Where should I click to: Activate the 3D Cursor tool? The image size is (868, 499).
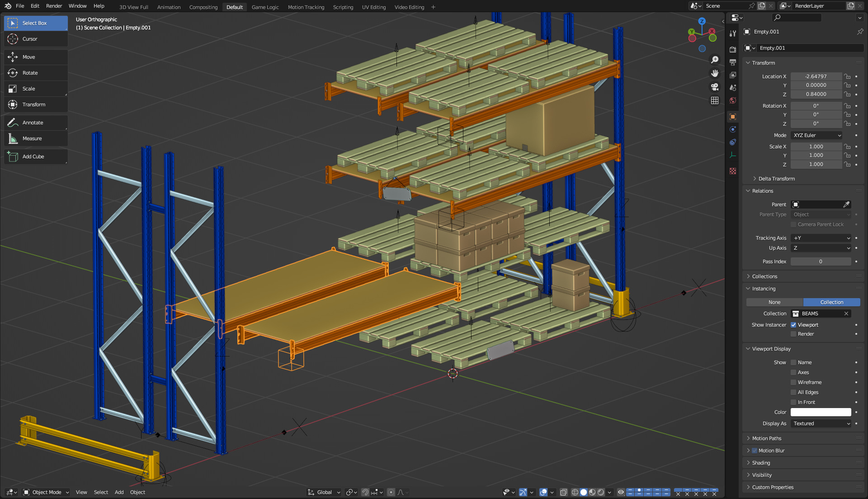coord(36,39)
